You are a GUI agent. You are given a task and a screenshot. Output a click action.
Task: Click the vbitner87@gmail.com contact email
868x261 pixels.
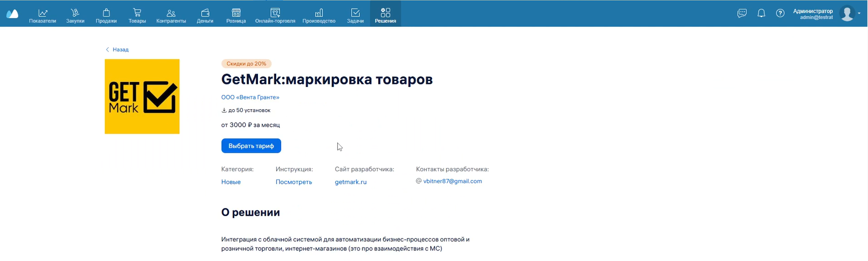pos(453,181)
